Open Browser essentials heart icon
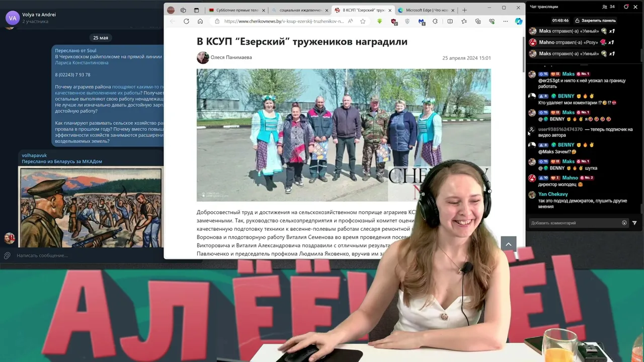 point(492,21)
